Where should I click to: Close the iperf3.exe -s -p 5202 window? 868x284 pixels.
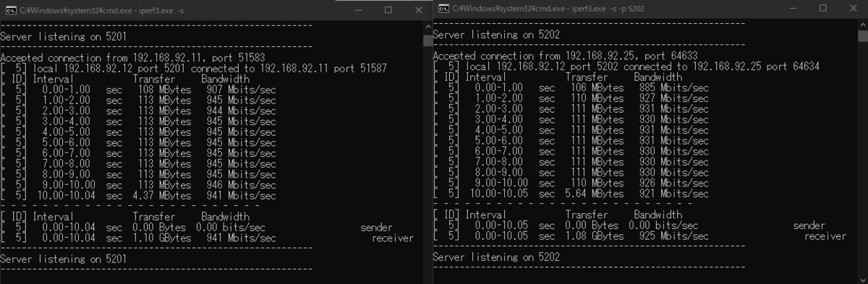(x=854, y=9)
